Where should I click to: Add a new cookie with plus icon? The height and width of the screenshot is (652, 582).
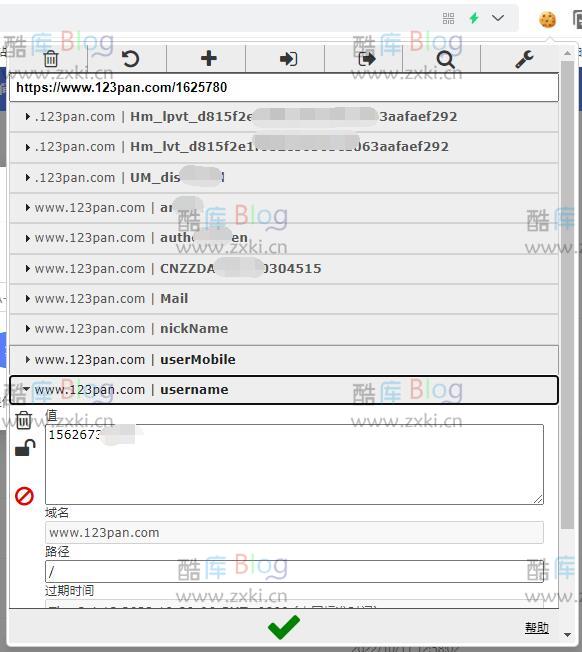click(208, 58)
